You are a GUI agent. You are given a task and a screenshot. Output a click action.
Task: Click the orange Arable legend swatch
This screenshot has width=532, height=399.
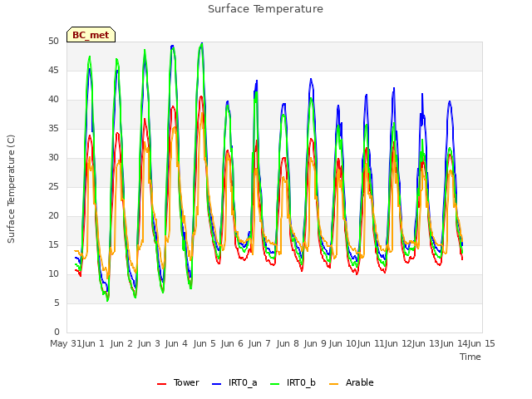coord(334,383)
